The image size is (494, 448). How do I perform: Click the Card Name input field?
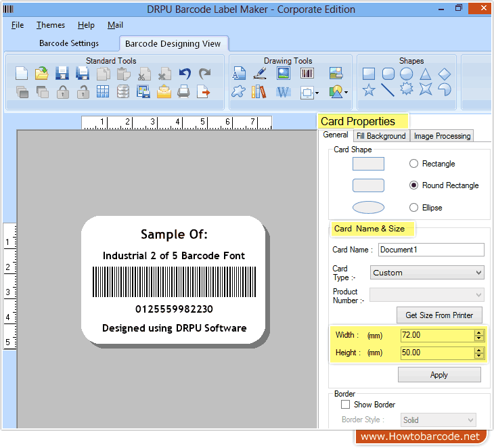pos(430,250)
